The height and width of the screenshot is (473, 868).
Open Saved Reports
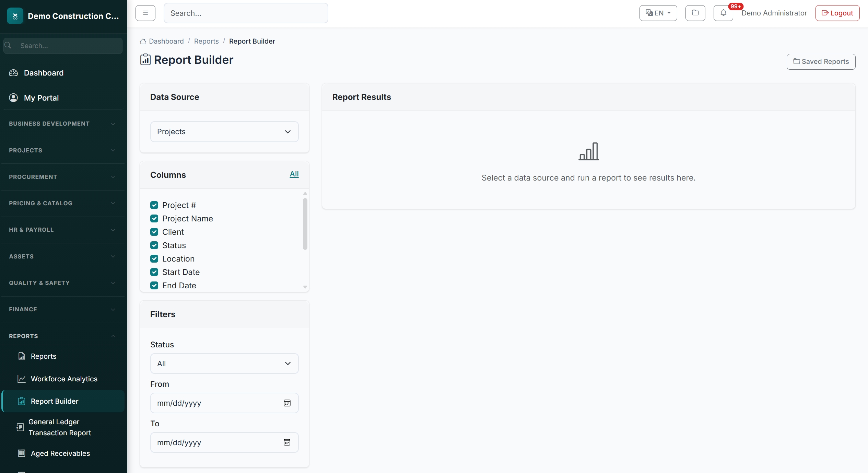(821, 61)
